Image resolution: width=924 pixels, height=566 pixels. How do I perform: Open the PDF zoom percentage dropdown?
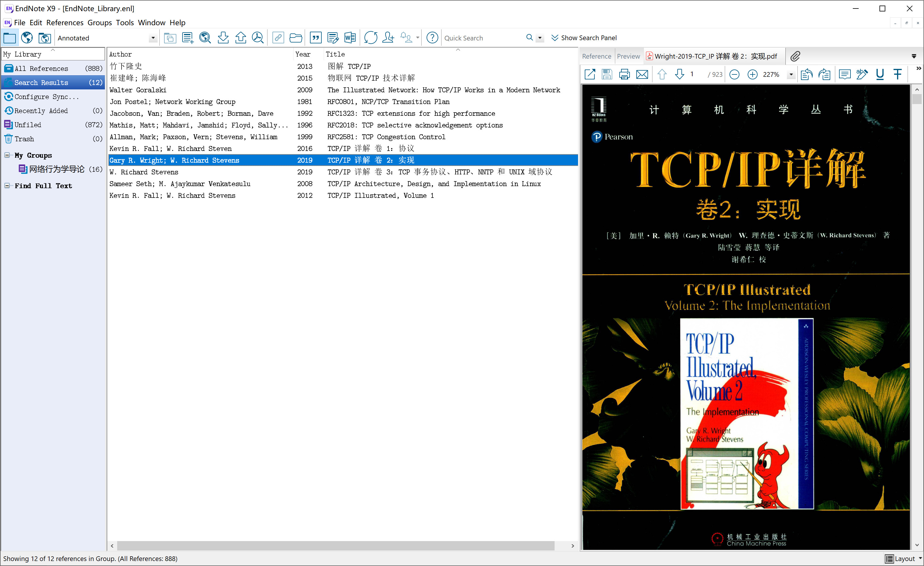point(791,75)
